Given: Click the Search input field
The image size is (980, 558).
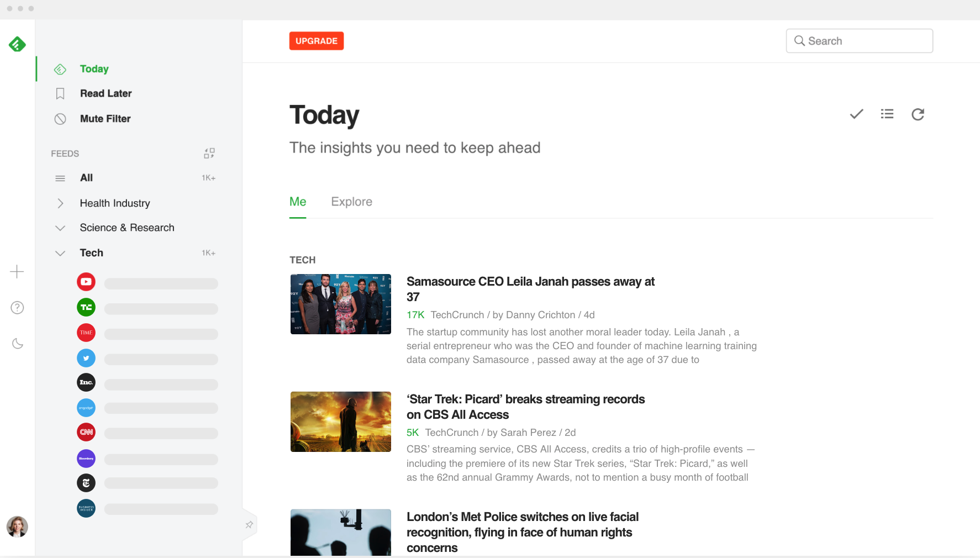Looking at the screenshot, I should point(860,41).
